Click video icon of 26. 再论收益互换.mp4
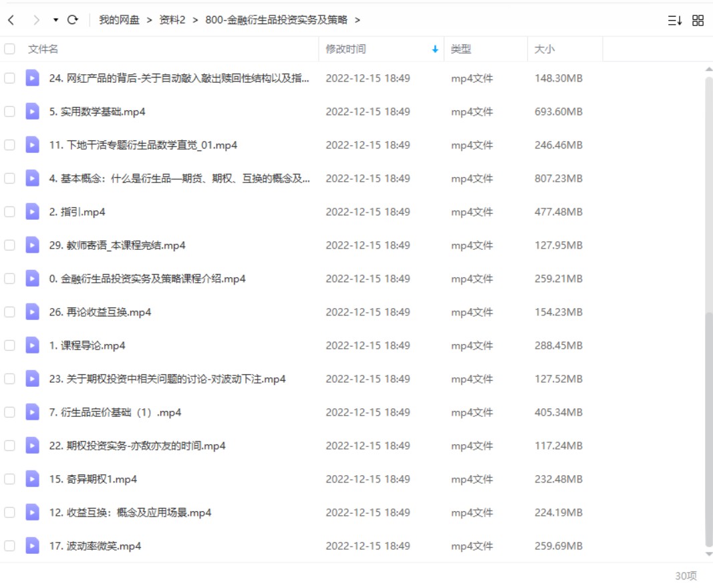This screenshot has height=588, width=713. [32, 312]
